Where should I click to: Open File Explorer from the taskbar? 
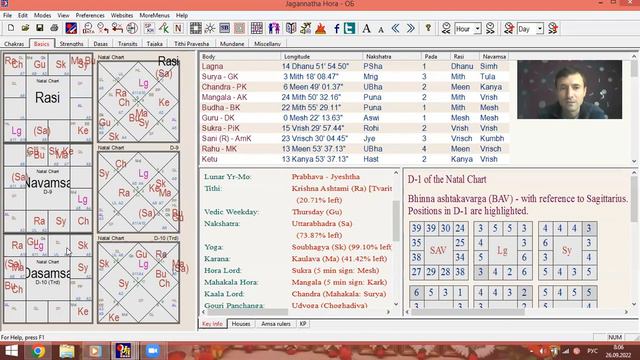pyautogui.click(x=67, y=351)
